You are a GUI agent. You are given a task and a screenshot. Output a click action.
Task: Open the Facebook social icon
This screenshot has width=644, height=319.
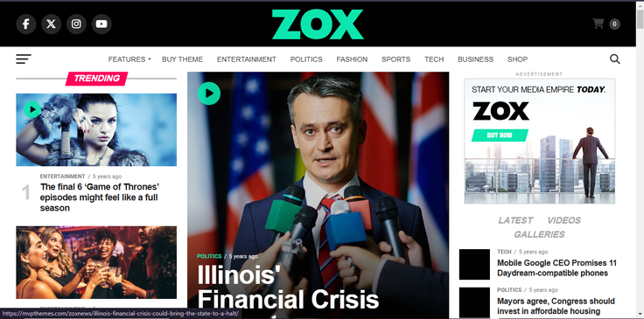pyautogui.click(x=26, y=24)
